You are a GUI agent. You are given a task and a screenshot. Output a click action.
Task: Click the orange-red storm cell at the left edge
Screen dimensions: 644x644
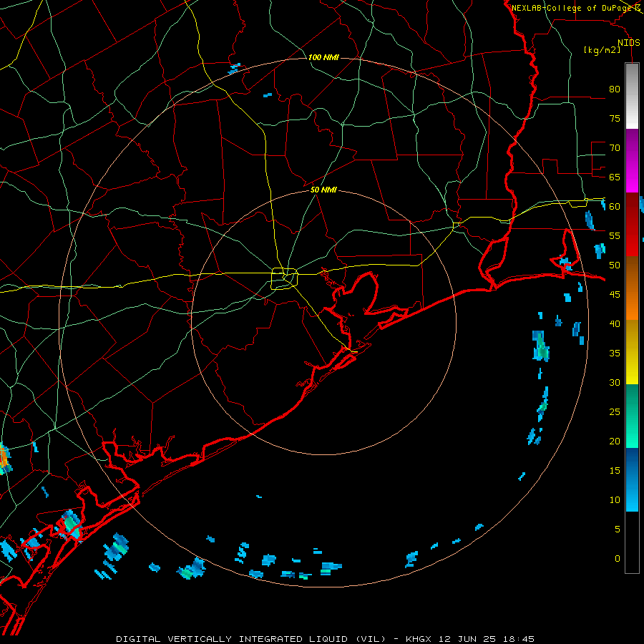click(4, 458)
